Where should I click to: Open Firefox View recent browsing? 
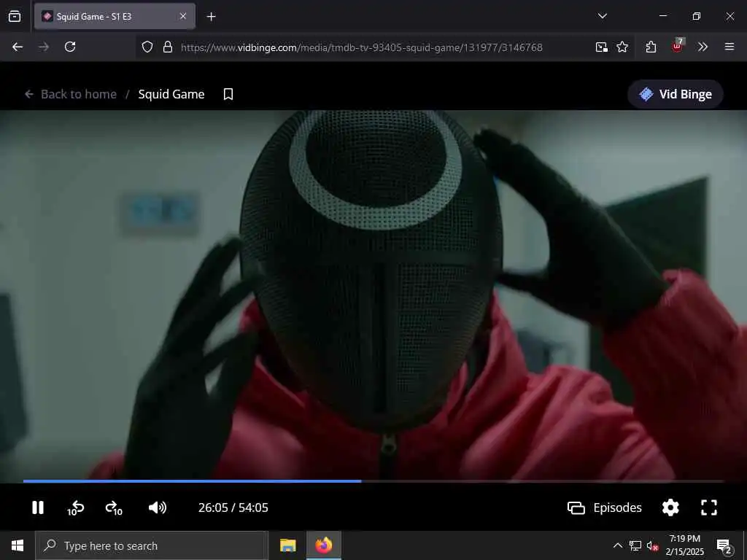click(15, 17)
